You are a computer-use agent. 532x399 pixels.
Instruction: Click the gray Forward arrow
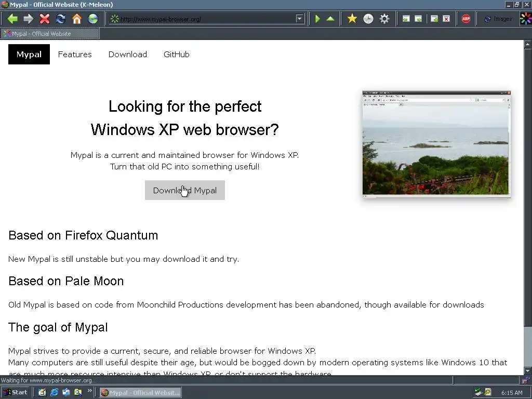(29, 19)
